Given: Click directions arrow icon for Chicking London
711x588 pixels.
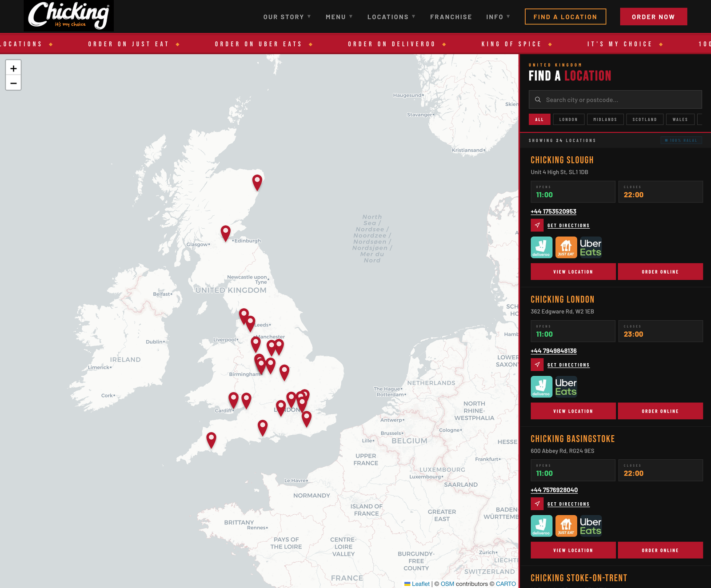Looking at the screenshot, I should coord(537,365).
